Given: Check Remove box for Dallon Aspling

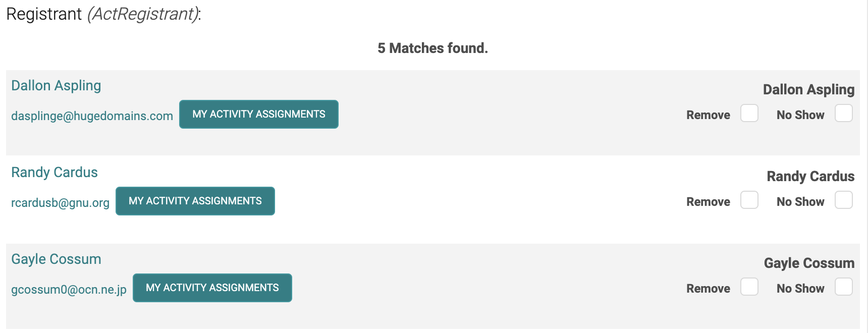Looking at the screenshot, I should [x=749, y=114].
